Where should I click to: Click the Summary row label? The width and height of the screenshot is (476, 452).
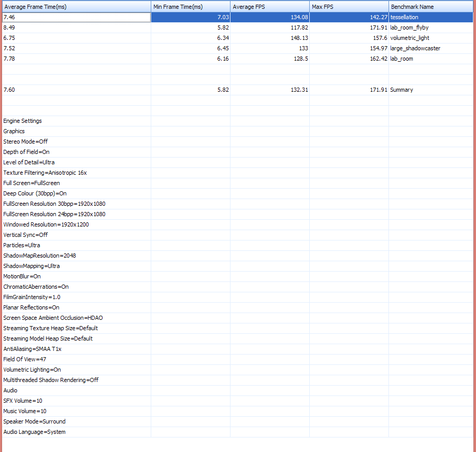[x=401, y=90]
